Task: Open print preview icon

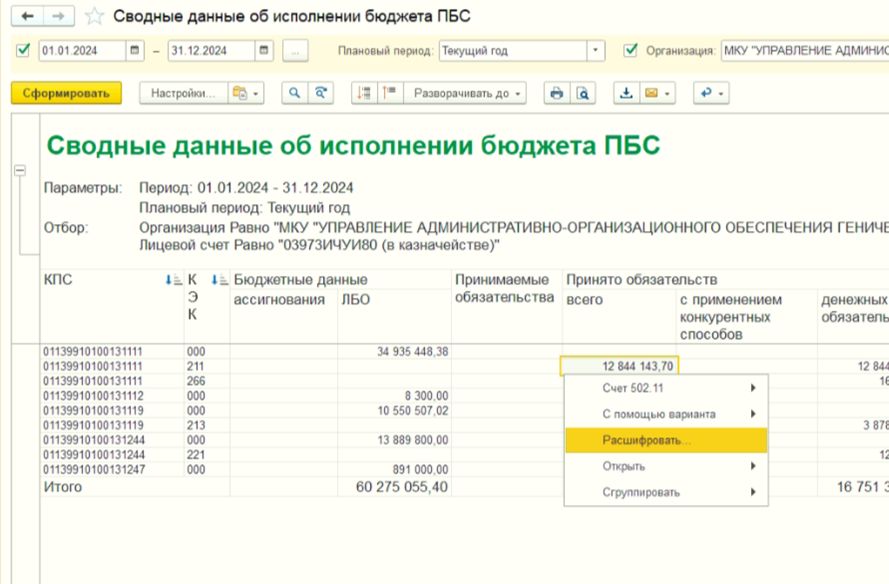Action: coord(582,93)
